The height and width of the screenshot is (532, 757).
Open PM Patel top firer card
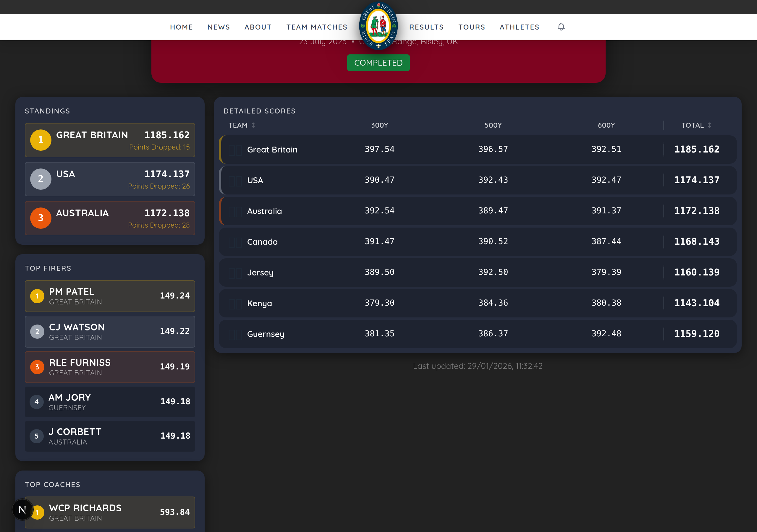pyautogui.click(x=110, y=296)
